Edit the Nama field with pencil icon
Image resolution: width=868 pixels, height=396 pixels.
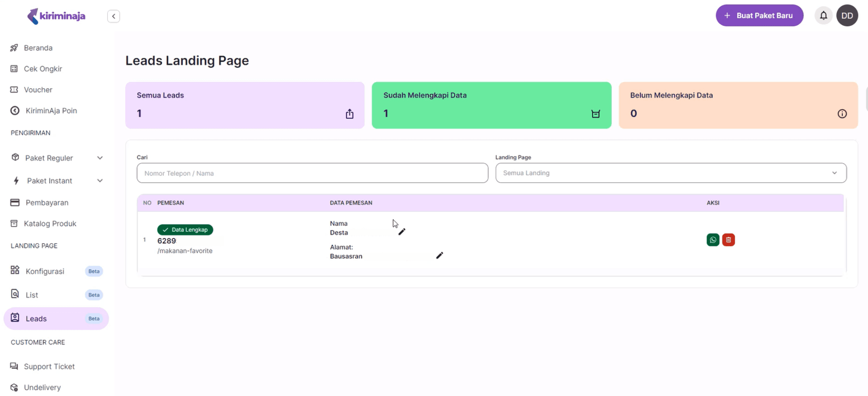(402, 232)
